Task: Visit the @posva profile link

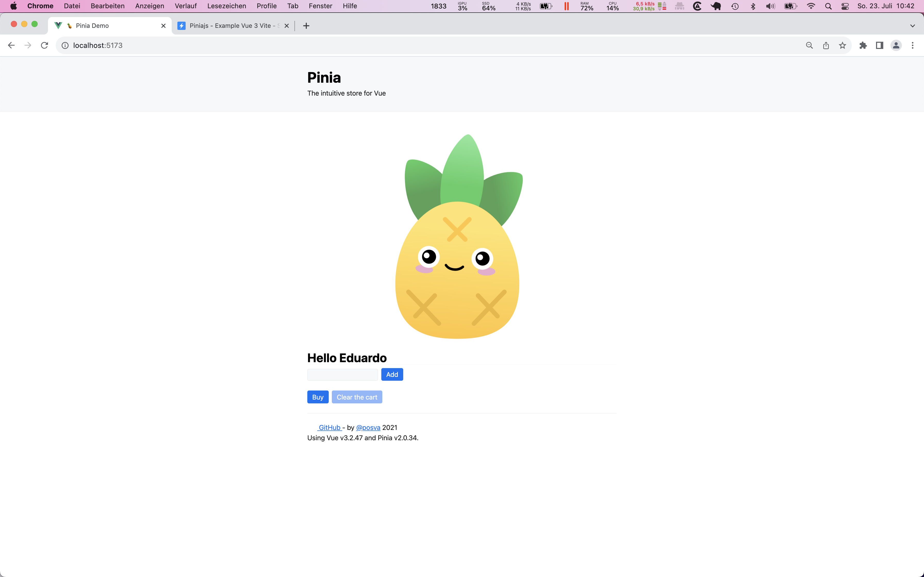Action: (368, 427)
